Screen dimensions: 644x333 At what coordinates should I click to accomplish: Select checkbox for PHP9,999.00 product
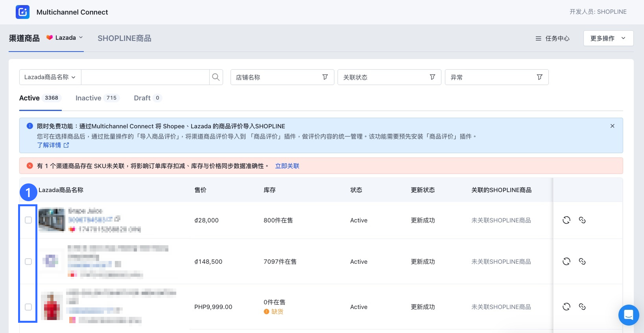[x=28, y=307]
